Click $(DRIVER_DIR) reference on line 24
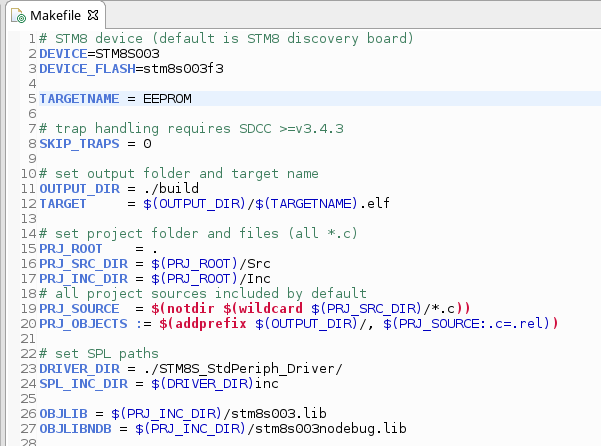Image resolution: width=601 pixels, height=446 pixels. tap(203, 384)
